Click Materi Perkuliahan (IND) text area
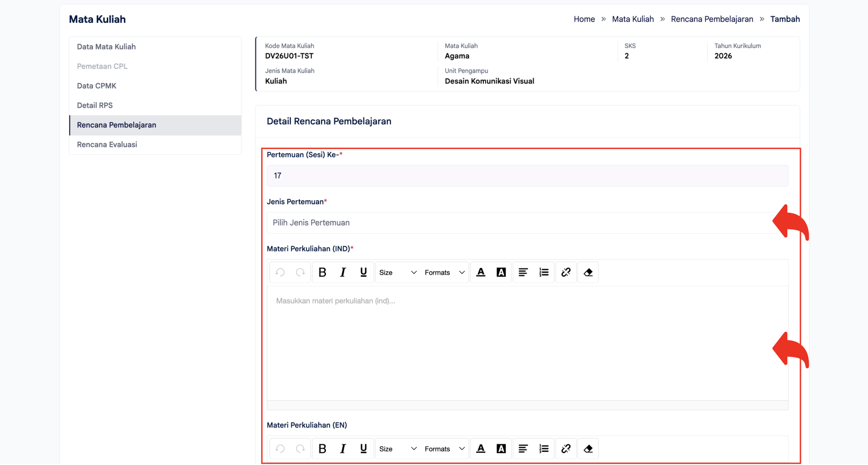 pos(527,343)
